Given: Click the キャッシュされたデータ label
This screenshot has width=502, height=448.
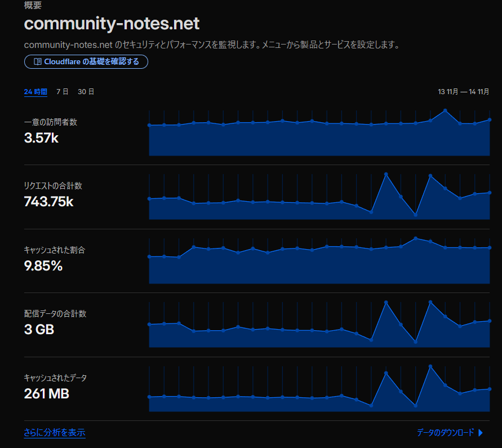Looking at the screenshot, I should click(55, 378).
